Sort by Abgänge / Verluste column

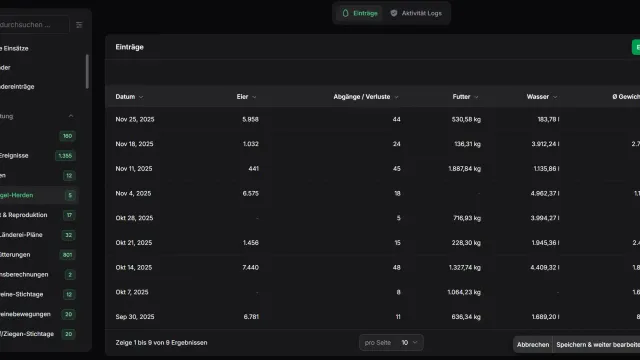click(x=366, y=97)
